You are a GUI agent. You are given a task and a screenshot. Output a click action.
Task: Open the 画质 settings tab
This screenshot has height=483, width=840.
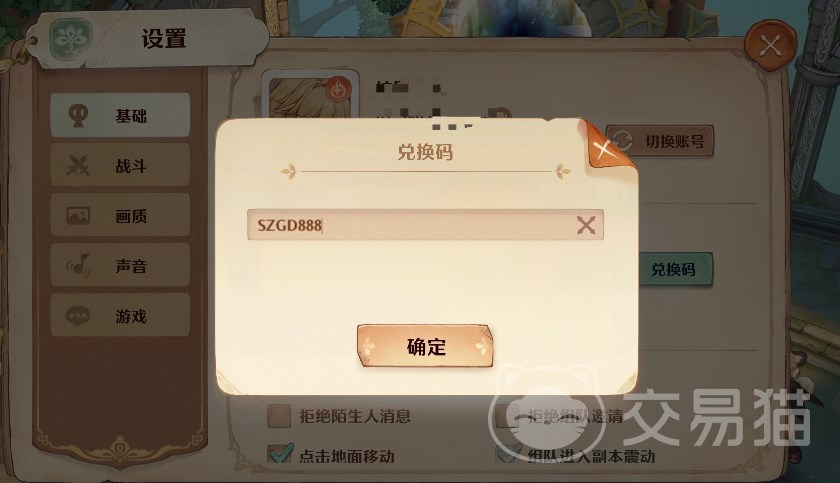click(120, 215)
